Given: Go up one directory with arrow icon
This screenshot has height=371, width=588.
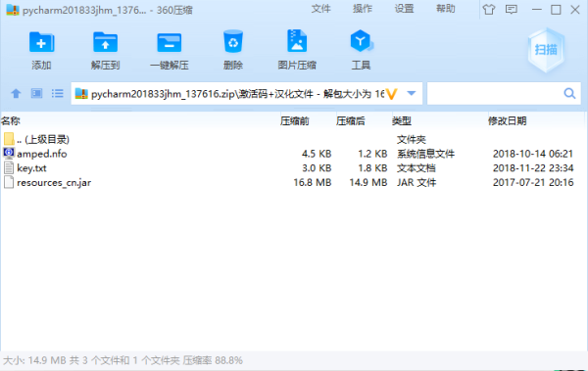Looking at the screenshot, I should 16,93.
